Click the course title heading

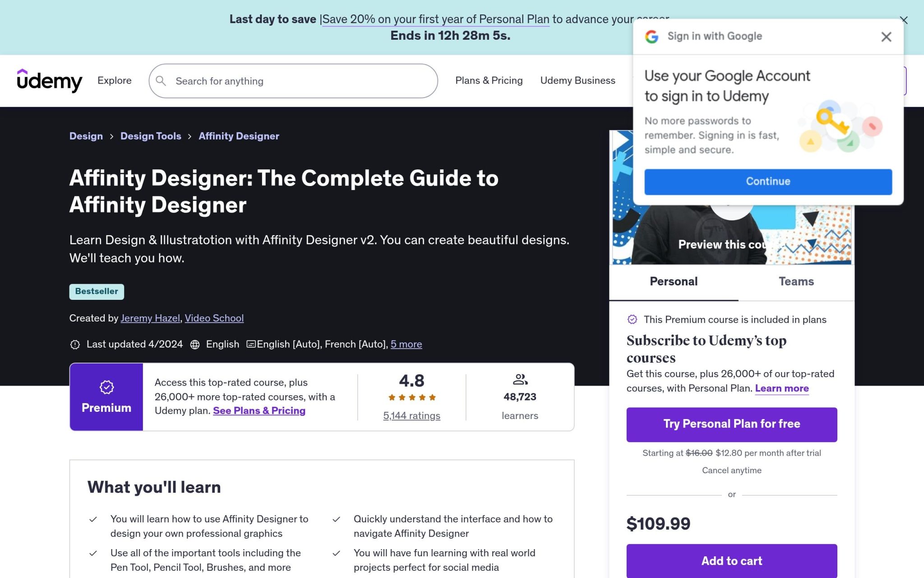[284, 191]
